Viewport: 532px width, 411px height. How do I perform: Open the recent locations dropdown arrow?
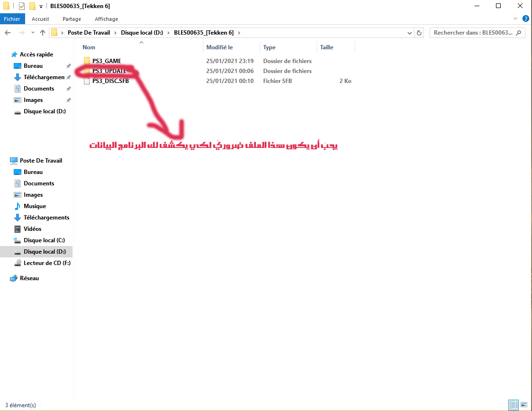[32, 33]
